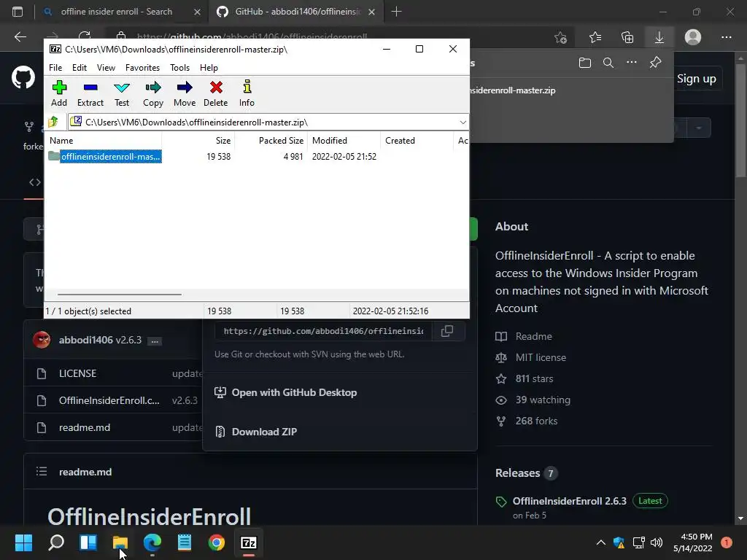Open the Readme link in About
747x560 pixels.
point(533,336)
